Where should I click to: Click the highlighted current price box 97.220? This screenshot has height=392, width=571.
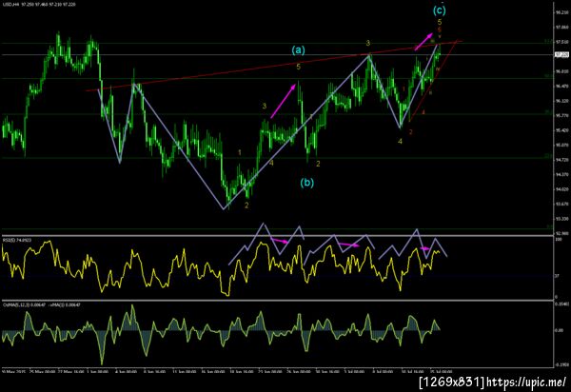coord(561,55)
